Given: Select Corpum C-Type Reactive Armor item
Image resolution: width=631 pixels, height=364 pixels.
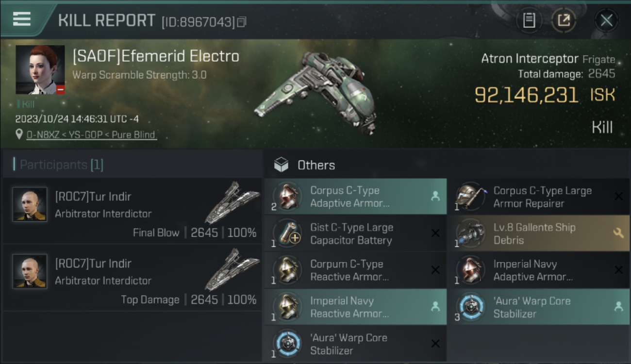Looking at the screenshot, I should [355, 270].
